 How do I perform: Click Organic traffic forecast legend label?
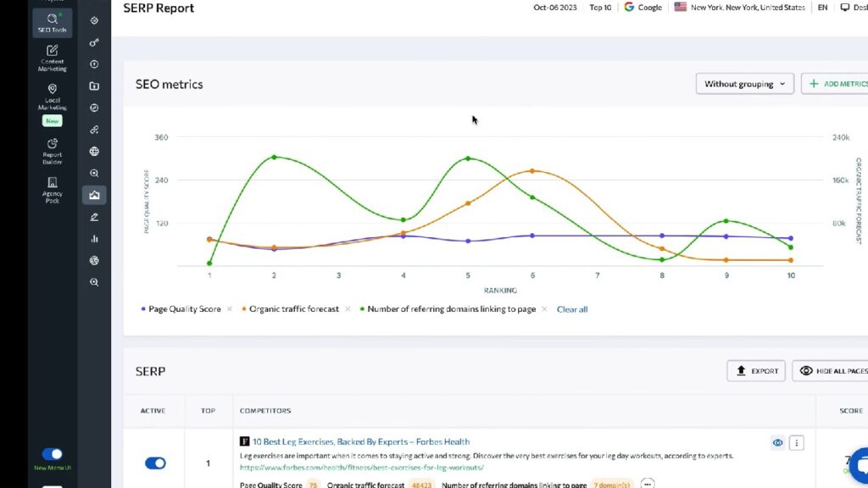coord(294,308)
